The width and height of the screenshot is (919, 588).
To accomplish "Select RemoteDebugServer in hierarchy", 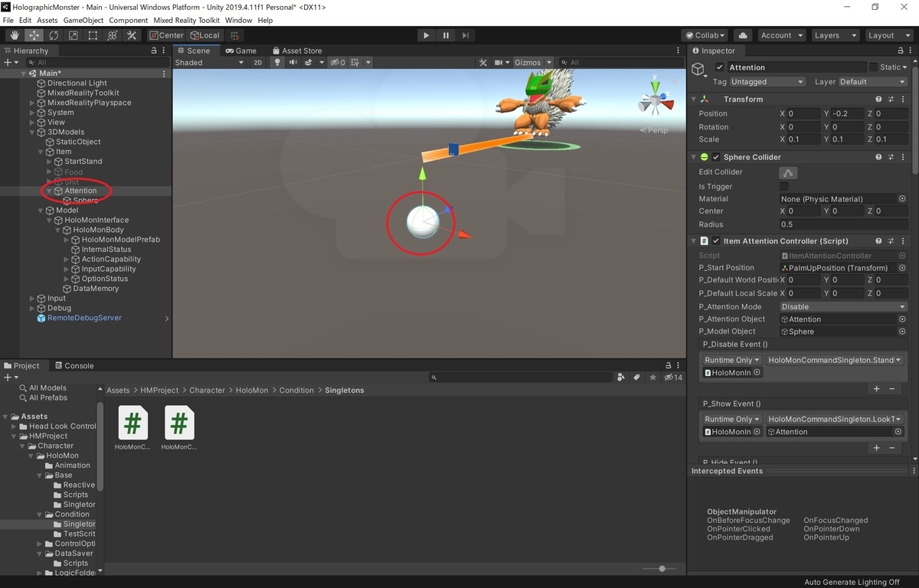I will click(x=84, y=318).
